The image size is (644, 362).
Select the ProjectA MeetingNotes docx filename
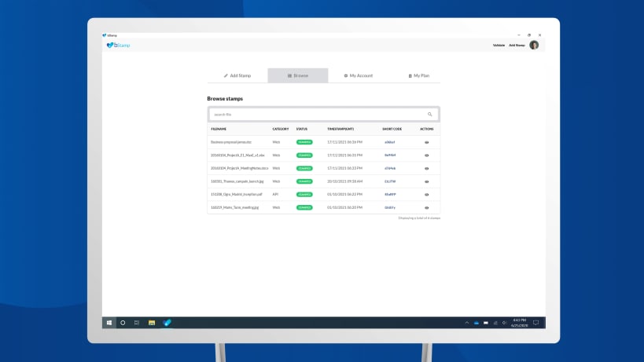(240, 169)
